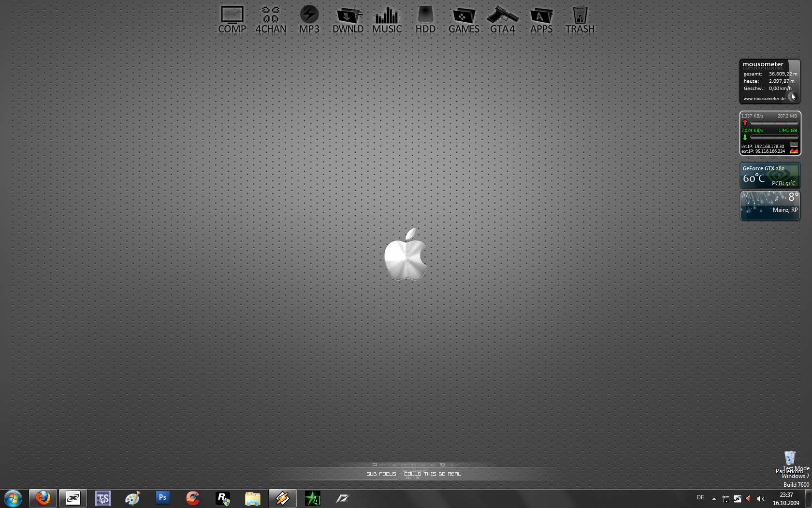
Task: Open CCleaner from the taskbar
Action: 193,498
